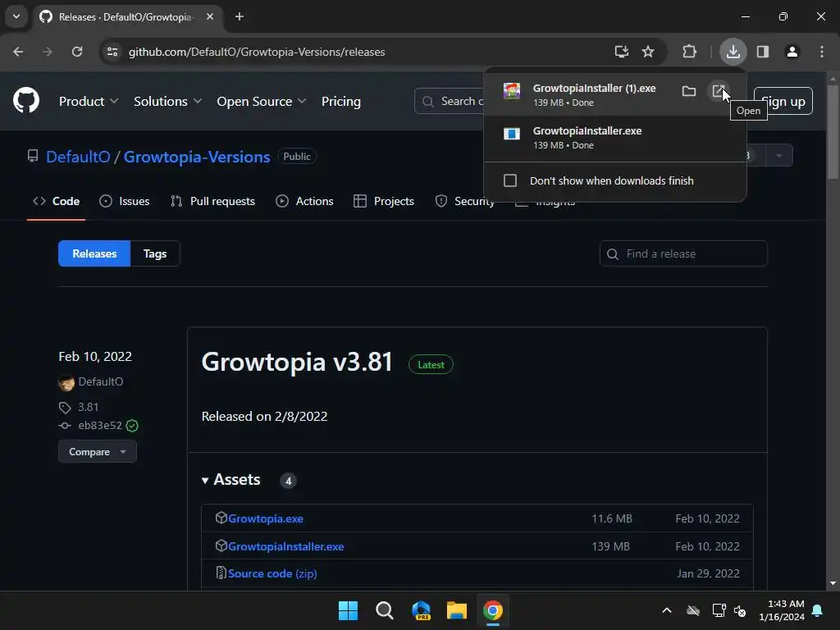The height and width of the screenshot is (630, 840).
Task: Click the verified commit checkmark badge
Action: pyautogui.click(x=132, y=426)
